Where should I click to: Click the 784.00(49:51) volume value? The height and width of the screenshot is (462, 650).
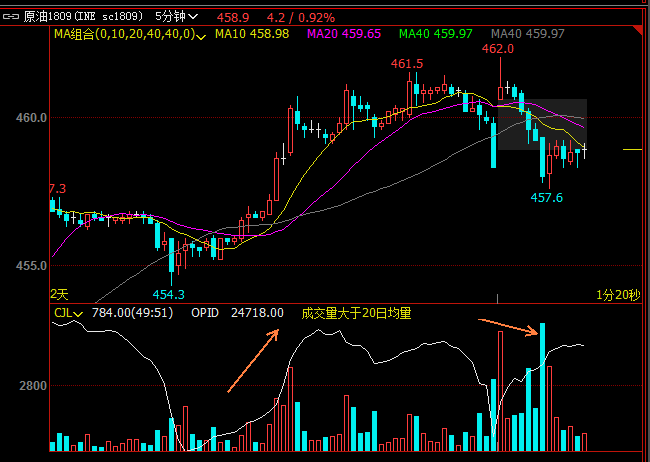click(132, 313)
